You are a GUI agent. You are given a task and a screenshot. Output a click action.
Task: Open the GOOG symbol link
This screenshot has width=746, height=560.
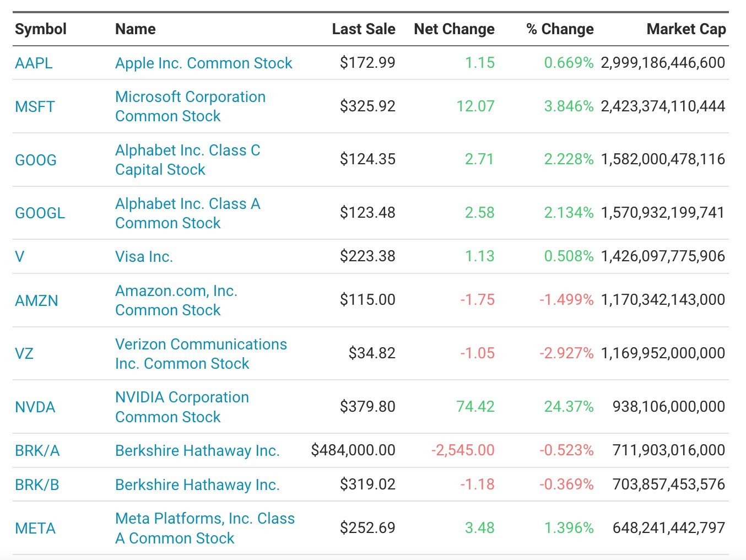click(36, 160)
